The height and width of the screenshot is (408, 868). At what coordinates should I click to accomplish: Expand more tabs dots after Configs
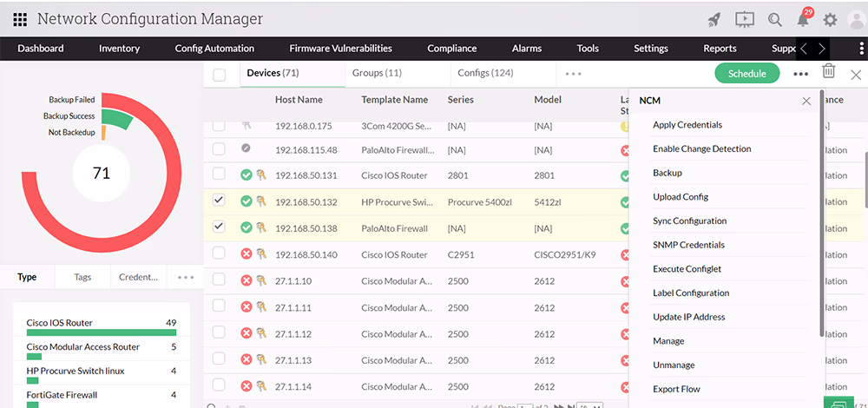(574, 73)
